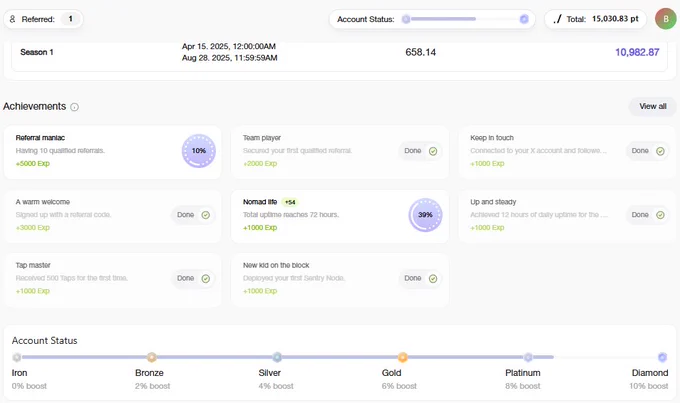Click the Tap master Done button
Viewport: 680px width, 403px height.
point(193,278)
